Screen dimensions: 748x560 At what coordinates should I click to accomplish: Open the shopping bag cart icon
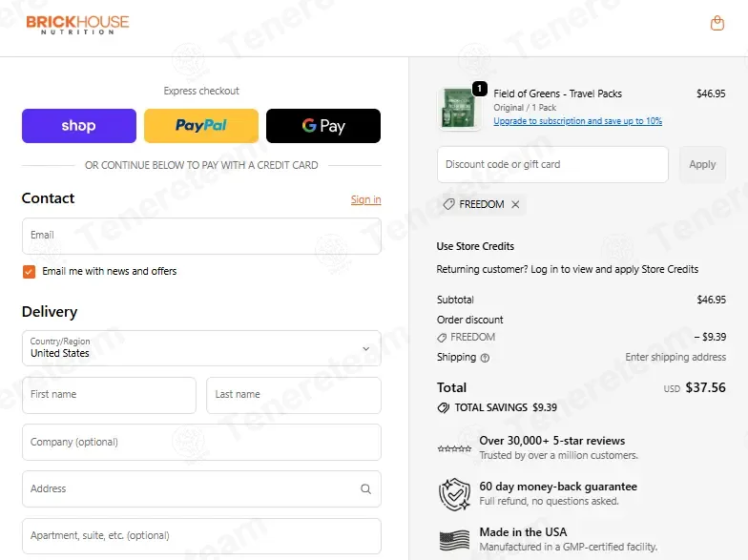point(717,23)
